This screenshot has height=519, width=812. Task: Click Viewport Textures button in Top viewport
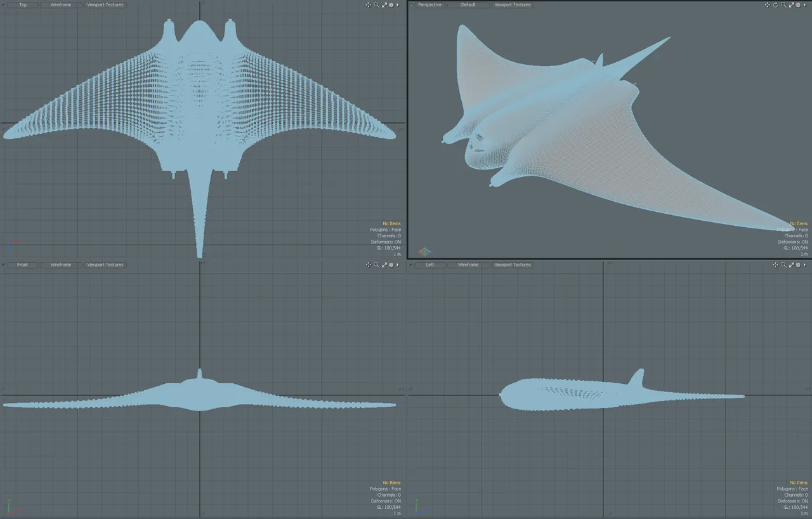tap(105, 4)
